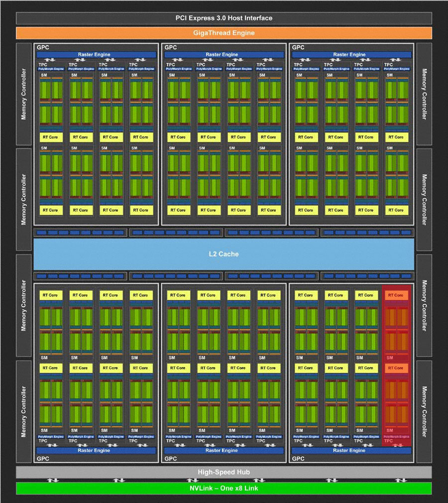Click Raster Engine in the upper-right GPC
This screenshot has width=448, height=503.
pyautogui.click(x=351, y=55)
